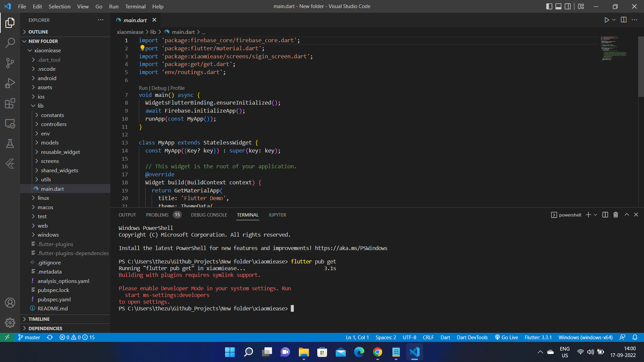Toggle bottom panel visibility

tap(558, 6)
